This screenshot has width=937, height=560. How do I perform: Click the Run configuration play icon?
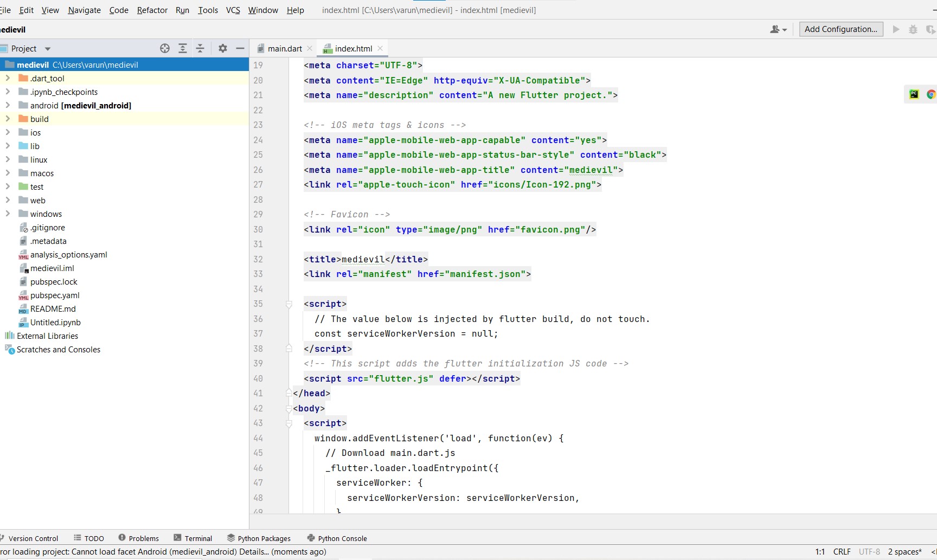point(896,29)
